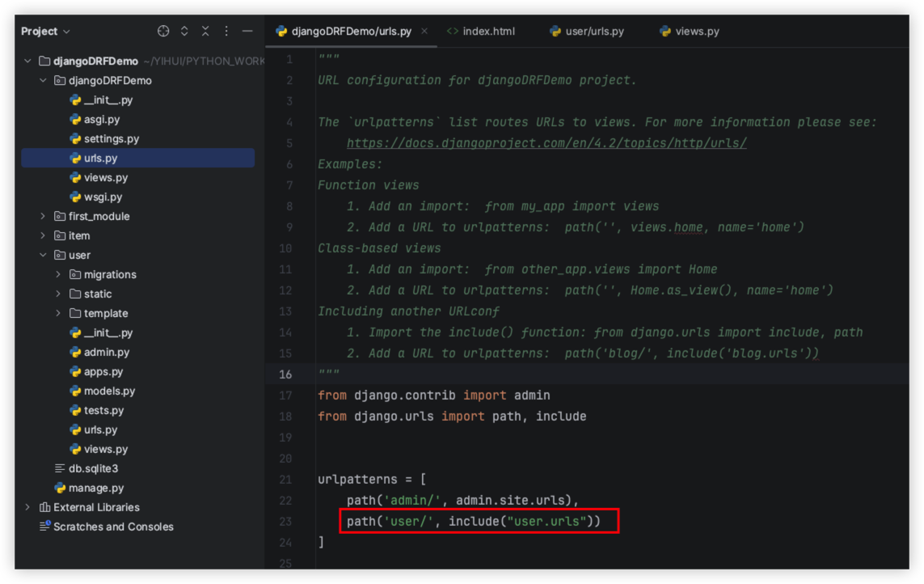Open manage.py from the project tree
The image size is (924, 584).
pos(95,489)
